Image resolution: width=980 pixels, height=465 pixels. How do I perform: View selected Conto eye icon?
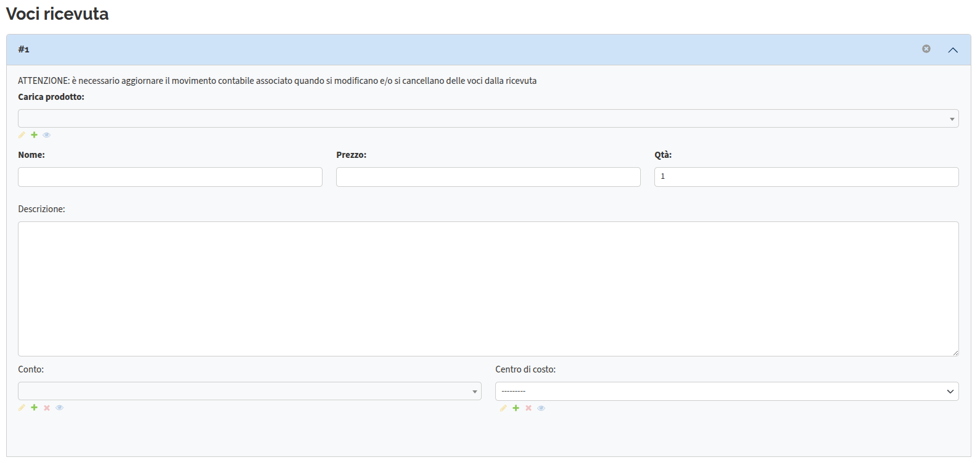[60, 408]
